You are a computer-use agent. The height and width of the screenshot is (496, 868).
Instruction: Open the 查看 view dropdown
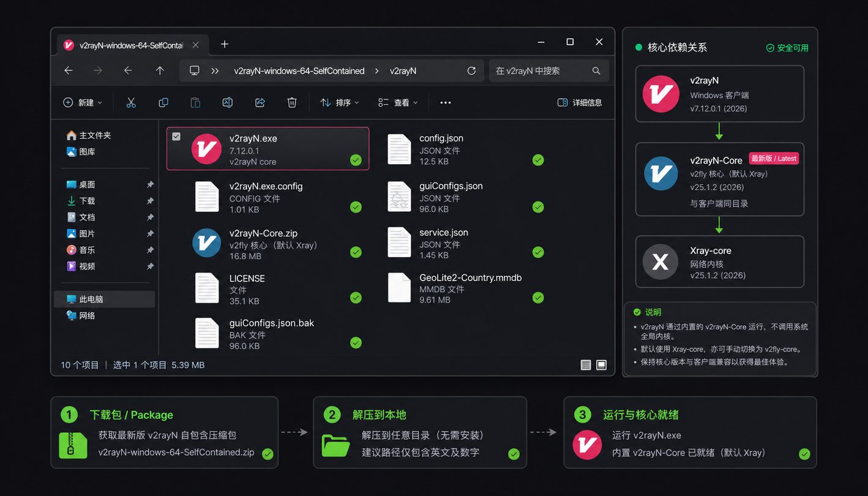coord(398,102)
